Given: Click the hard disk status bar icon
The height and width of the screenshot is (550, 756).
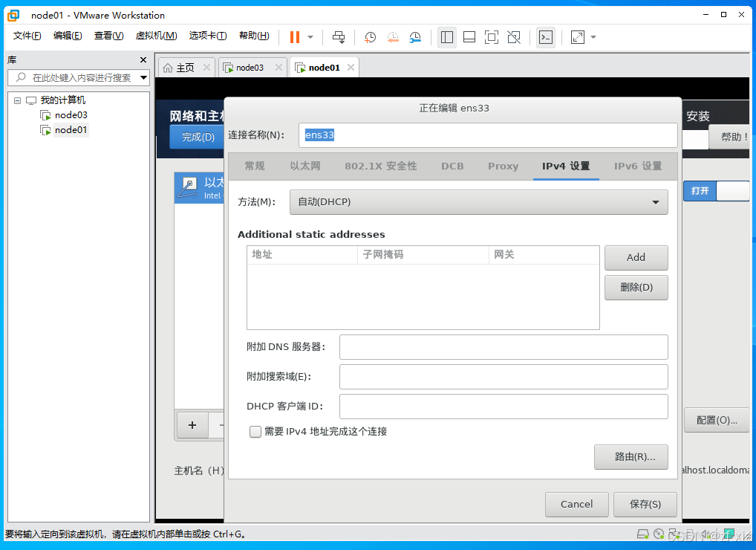Looking at the screenshot, I should (642, 534).
